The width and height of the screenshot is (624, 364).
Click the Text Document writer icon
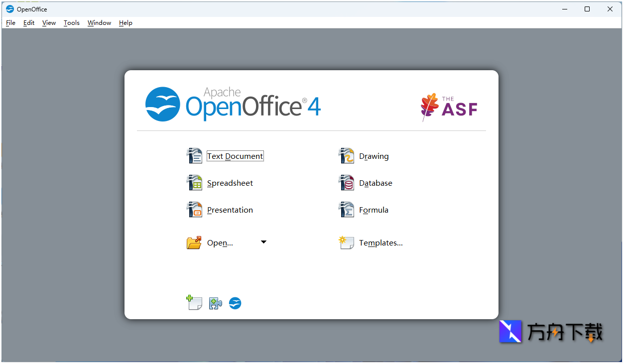coord(194,156)
